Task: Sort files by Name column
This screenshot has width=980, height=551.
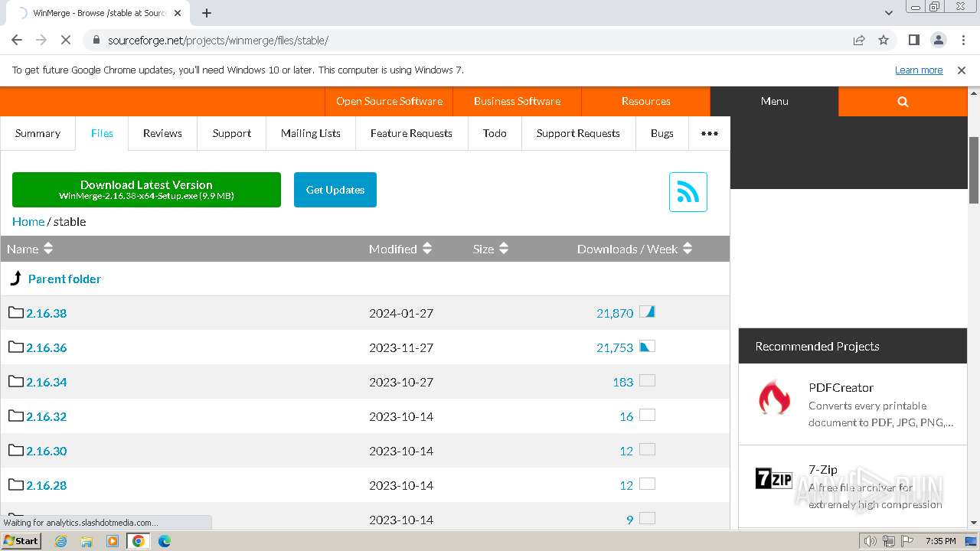Action: (x=30, y=249)
